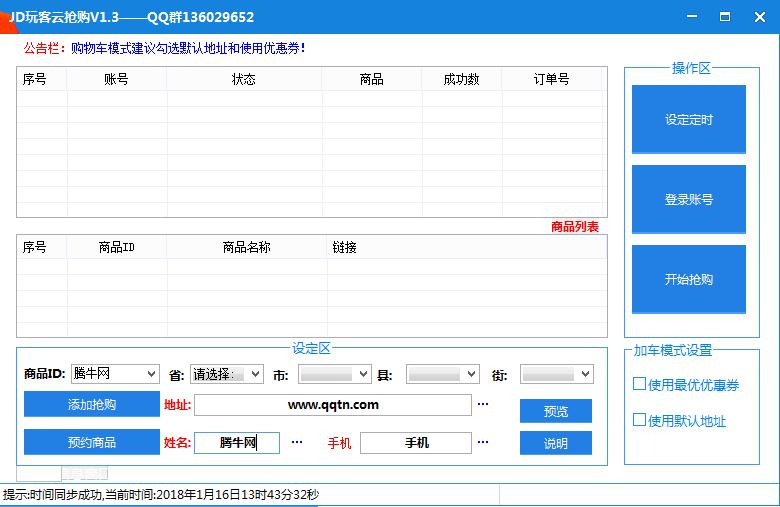The height and width of the screenshot is (507, 780).
Task: Toggle 使用默认地址 checkbox
Action: point(640,420)
